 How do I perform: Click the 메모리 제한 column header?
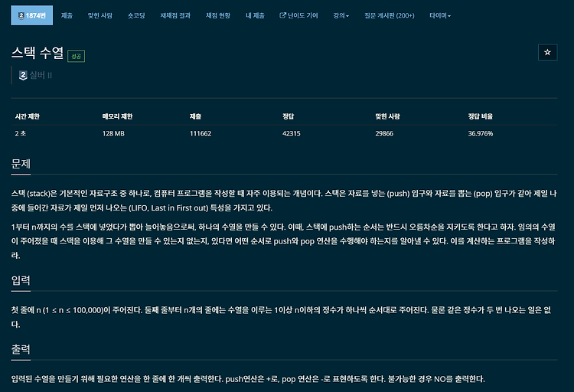click(x=117, y=116)
